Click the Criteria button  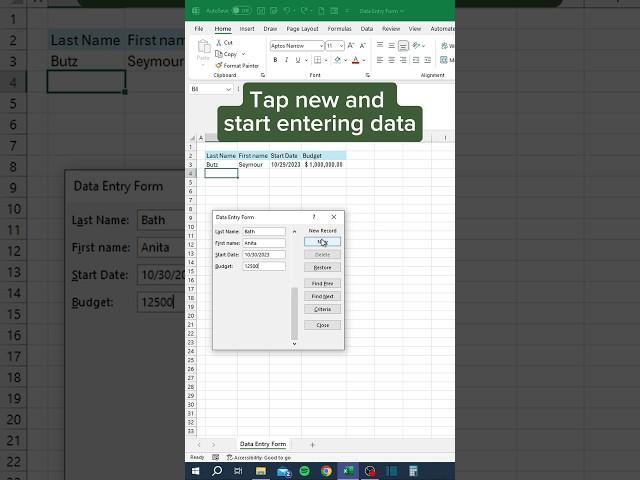322,309
